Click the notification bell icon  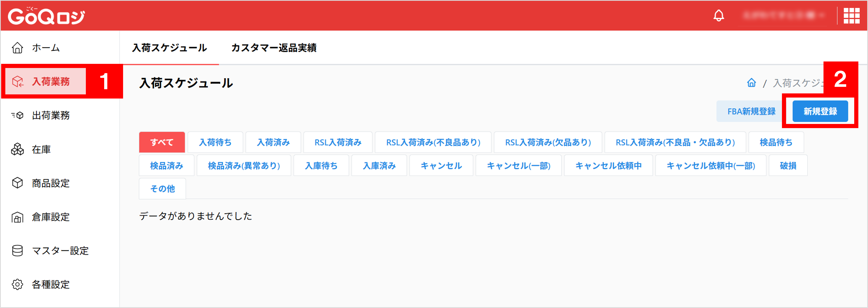click(718, 16)
